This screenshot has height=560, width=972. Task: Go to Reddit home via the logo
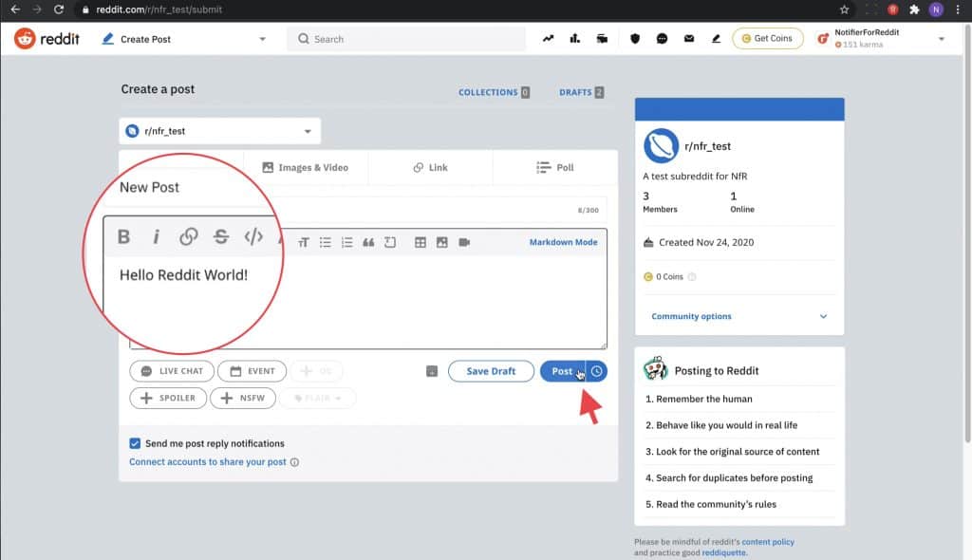pyautogui.click(x=47, y=39)
